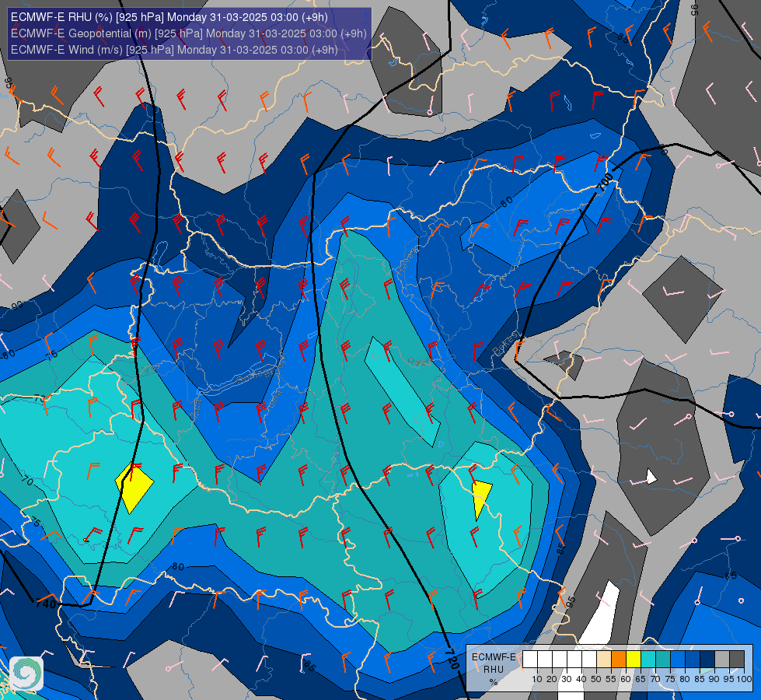Click the smaller yellow triangular humidity patch

(481, 499)
